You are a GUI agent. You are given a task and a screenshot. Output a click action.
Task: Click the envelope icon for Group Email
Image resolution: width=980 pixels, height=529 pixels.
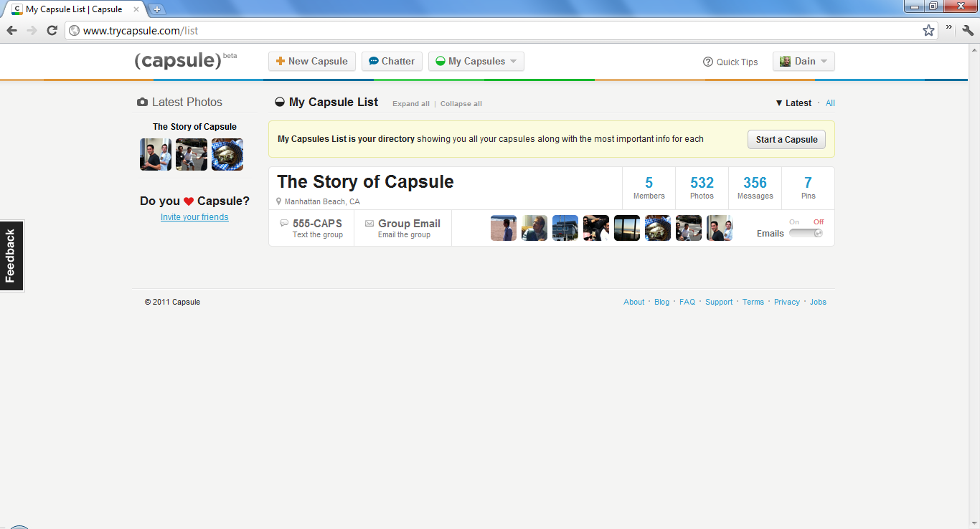[x=369, y=223]
